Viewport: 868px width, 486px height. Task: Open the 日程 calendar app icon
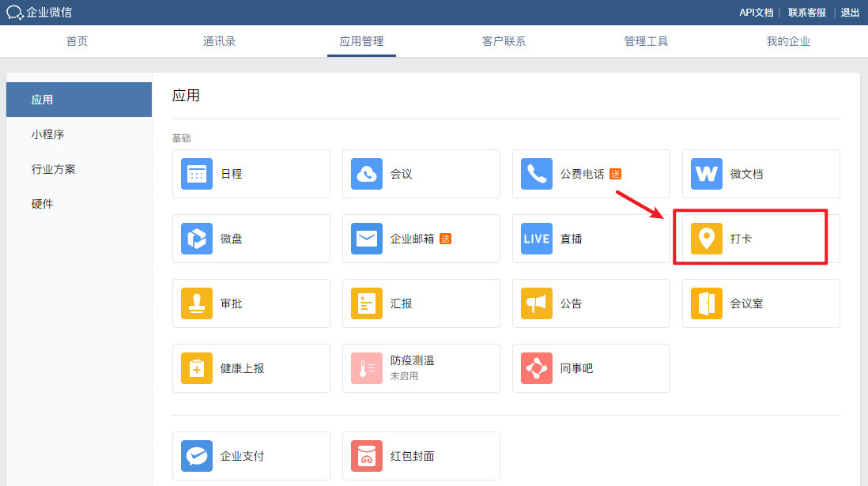[x=197, y=174]
